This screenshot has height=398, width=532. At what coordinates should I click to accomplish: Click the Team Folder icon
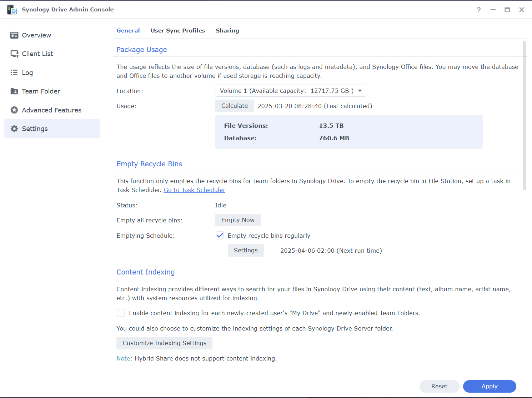(14, 91)
